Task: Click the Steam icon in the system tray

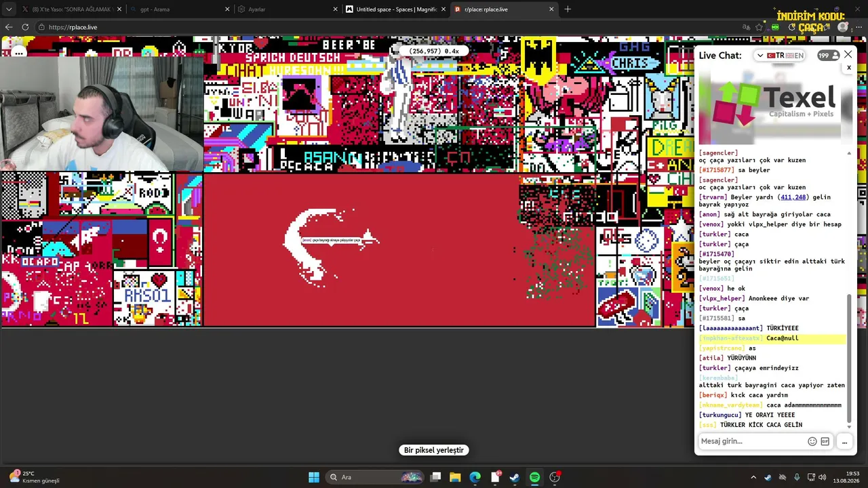Action: [x=768, y=477]
